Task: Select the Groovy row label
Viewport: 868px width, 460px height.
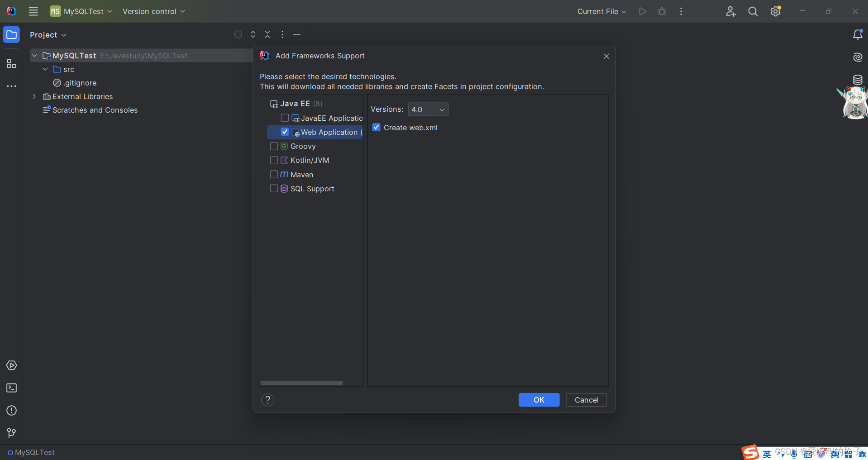Action: point(303,146)
